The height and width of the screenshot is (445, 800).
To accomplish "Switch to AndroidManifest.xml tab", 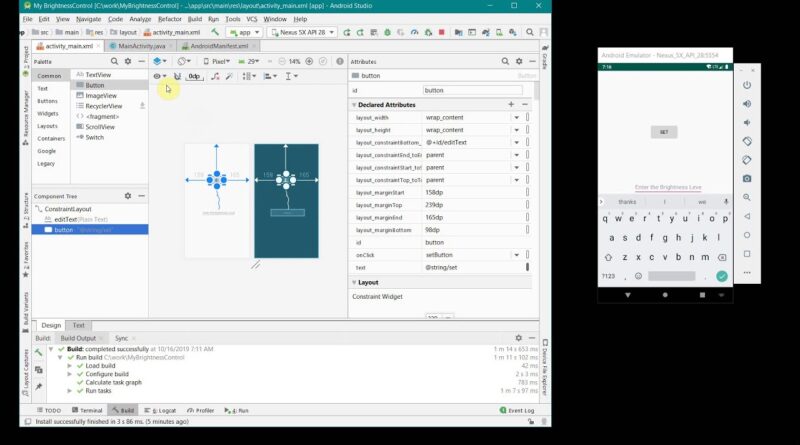I will 219,46.
